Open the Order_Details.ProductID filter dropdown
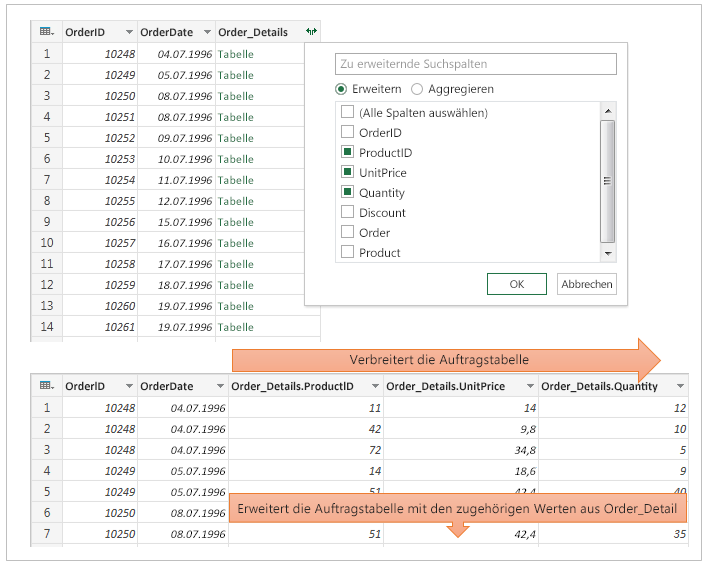 [375, 386]
